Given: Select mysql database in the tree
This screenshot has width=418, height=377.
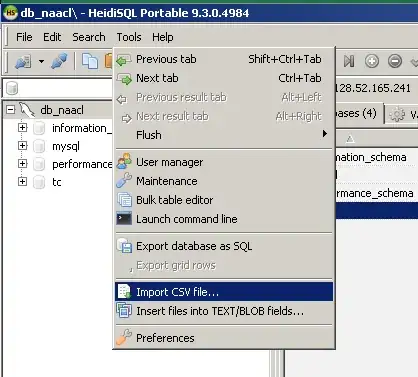Looking at the screenshot, I should (66, 146).
